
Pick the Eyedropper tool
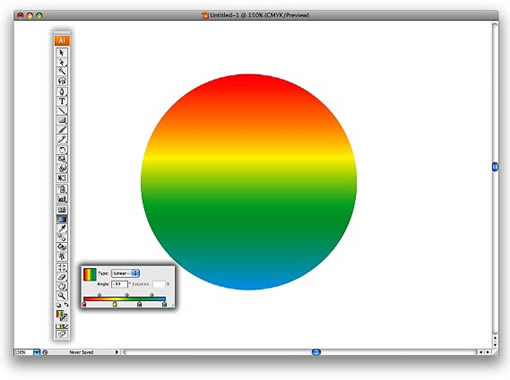pyautogui.click(x=62, y=228)
